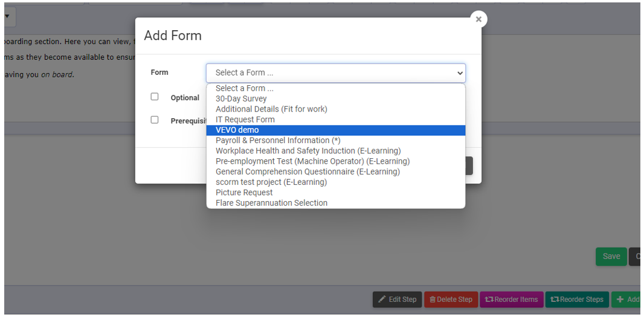Click the Reorder Steps arrows icon
This screenshot has height=317, width=644.
click(555, 299)
